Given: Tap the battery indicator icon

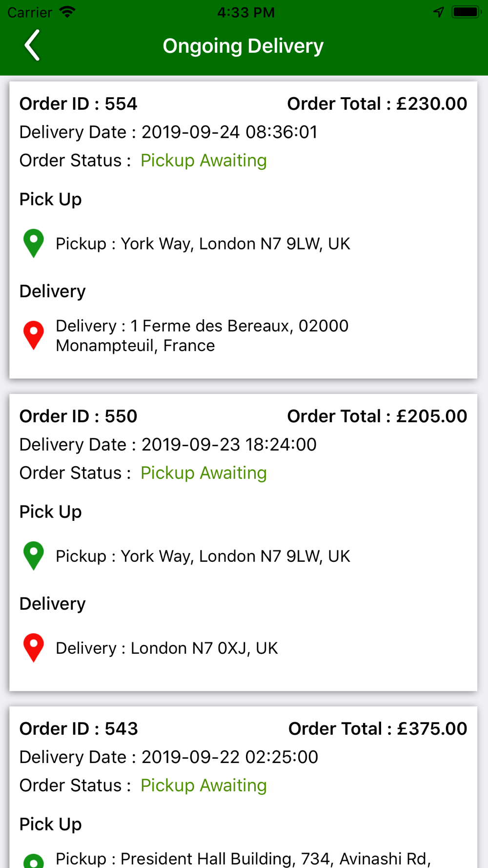Looking at the screenshot, I should pyautogui.click(x=467, y=12).
